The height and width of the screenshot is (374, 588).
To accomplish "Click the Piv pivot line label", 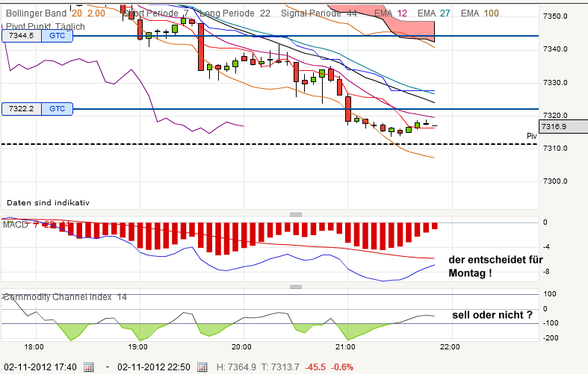I will coord(532,136).
